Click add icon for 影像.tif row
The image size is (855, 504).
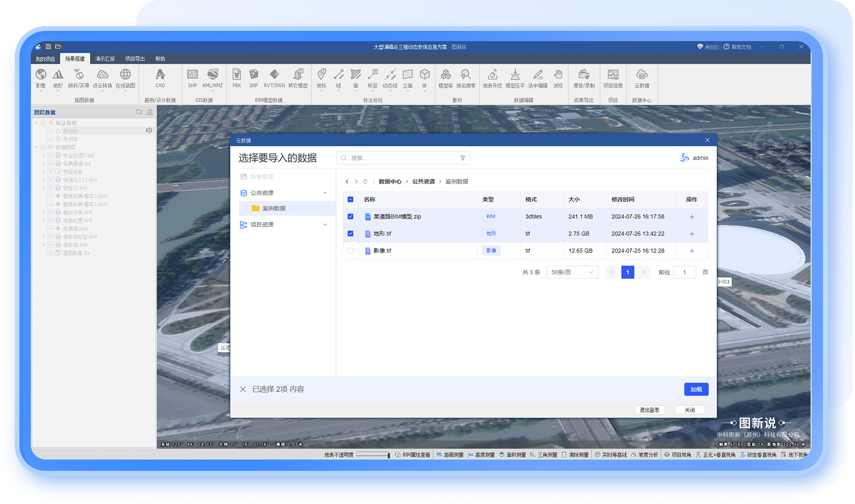(x=692, y=251)
